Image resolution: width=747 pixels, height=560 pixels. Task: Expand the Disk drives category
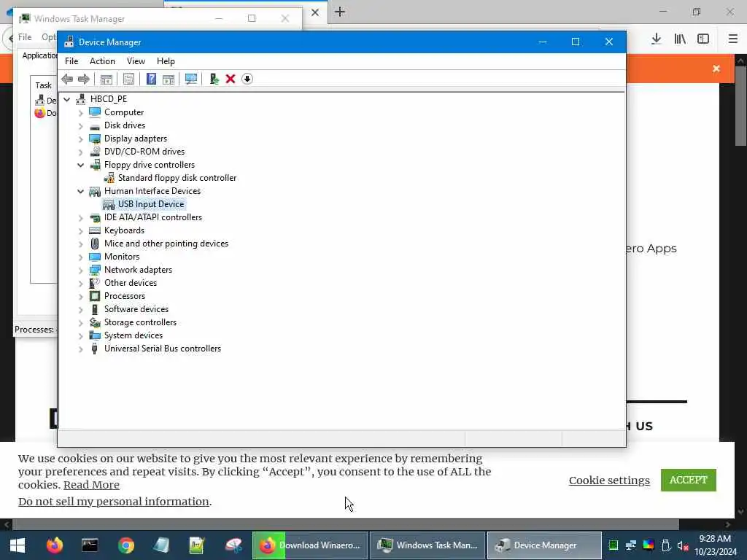coord(80,125)
